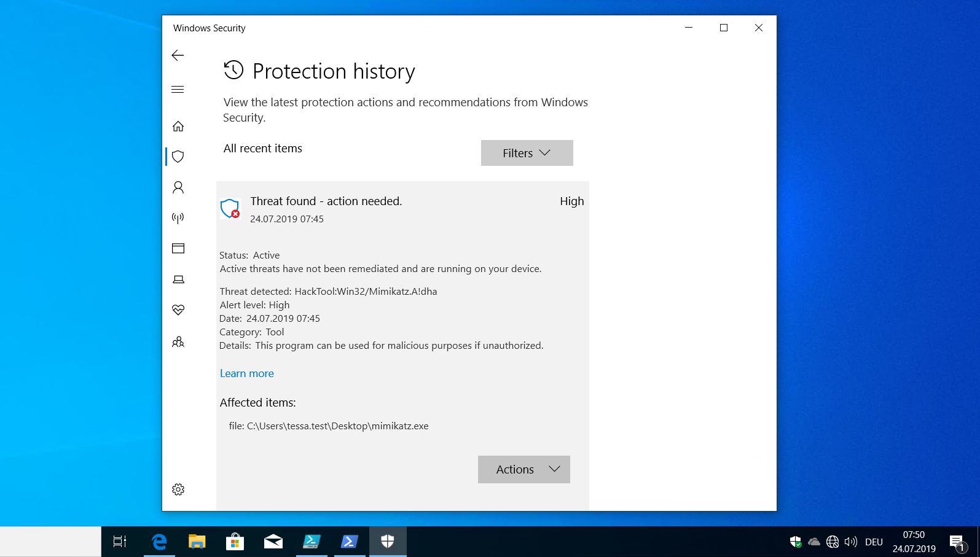Image resolution: width=980 pixels, height=557 pixels.
Task: Click the 'Protection history' heading
Action: [x=334, y=71]
